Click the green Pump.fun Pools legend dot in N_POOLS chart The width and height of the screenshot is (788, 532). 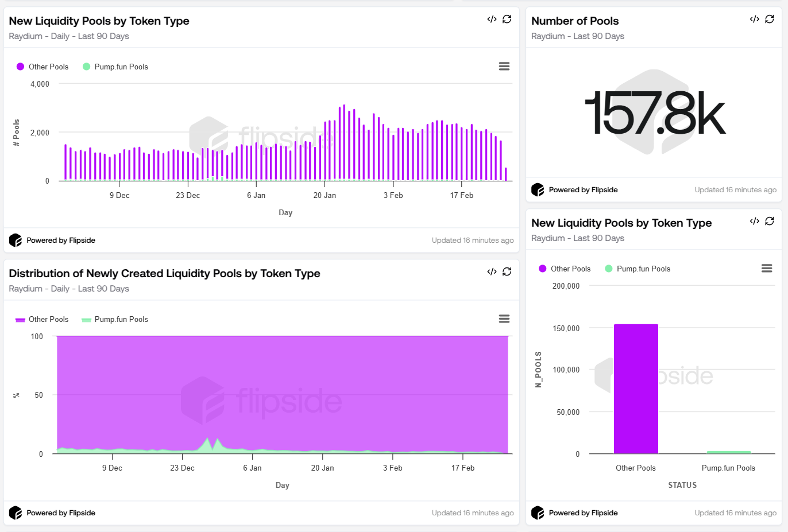tap(609, 269)
